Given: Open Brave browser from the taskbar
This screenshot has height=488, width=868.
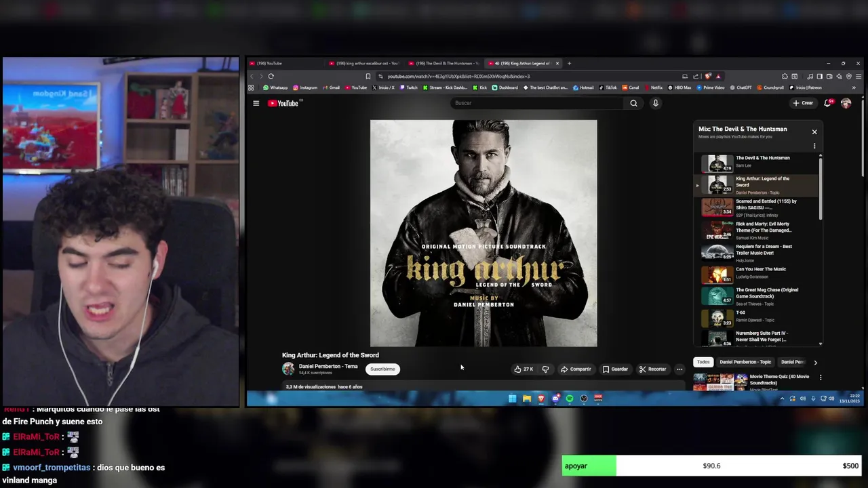Looking at the screenshot, I should point(541,399).
